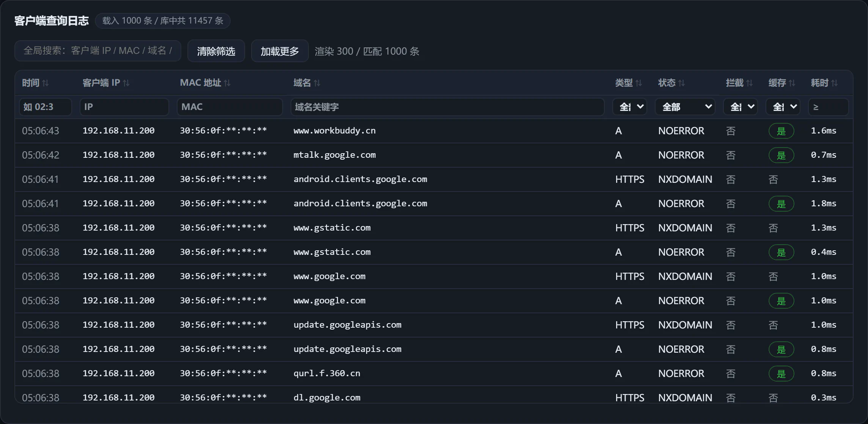Select domain www.workbuddy.cn
Viewport: 868px width, 424px height.
pyautogui.click(x=335, y=131)
